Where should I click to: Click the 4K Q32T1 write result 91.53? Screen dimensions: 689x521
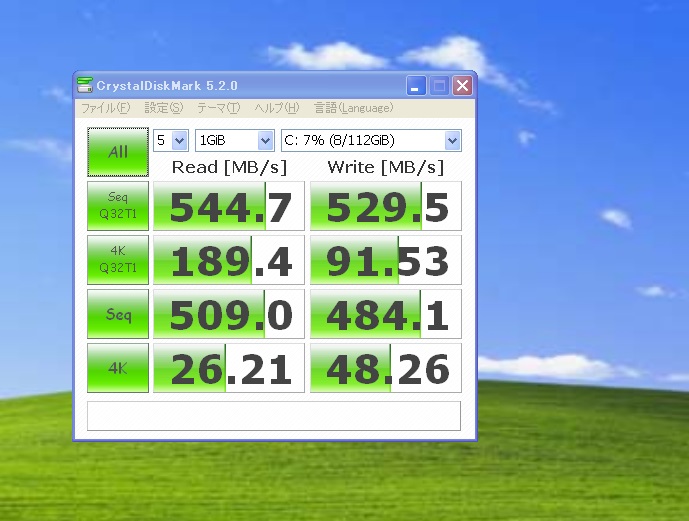[386, 260]
